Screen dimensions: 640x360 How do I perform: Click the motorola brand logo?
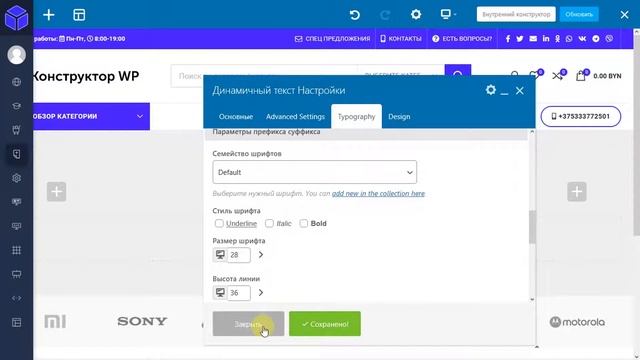click(577, 322)
